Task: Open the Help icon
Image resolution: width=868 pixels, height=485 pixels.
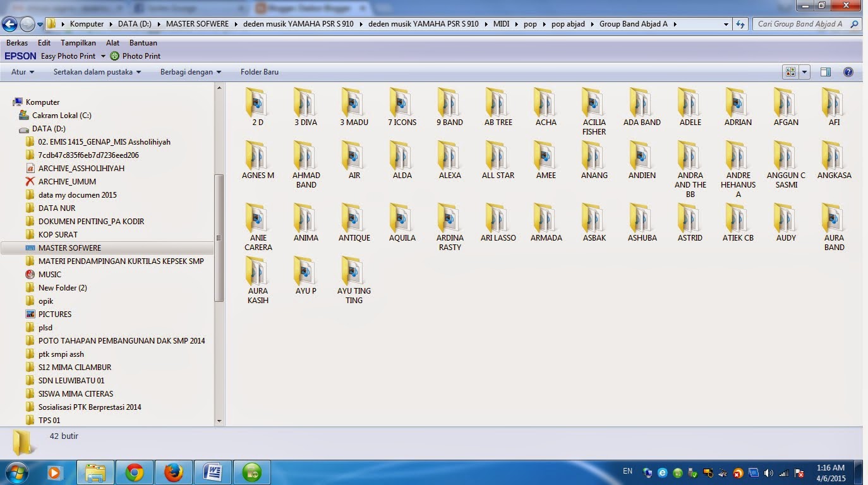Action: tap(848, 72)
